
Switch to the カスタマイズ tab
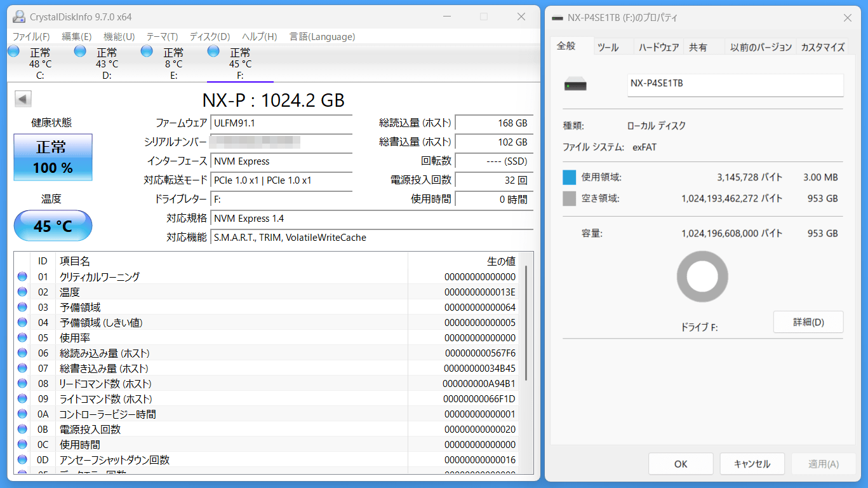pyautogui.click(x=822, y=47)
